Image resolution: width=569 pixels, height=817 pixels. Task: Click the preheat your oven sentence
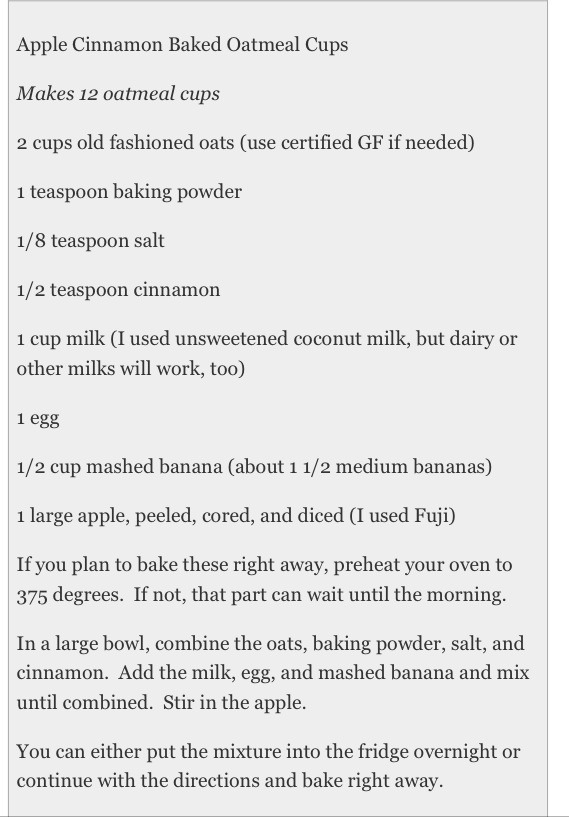tap(264, 565)
